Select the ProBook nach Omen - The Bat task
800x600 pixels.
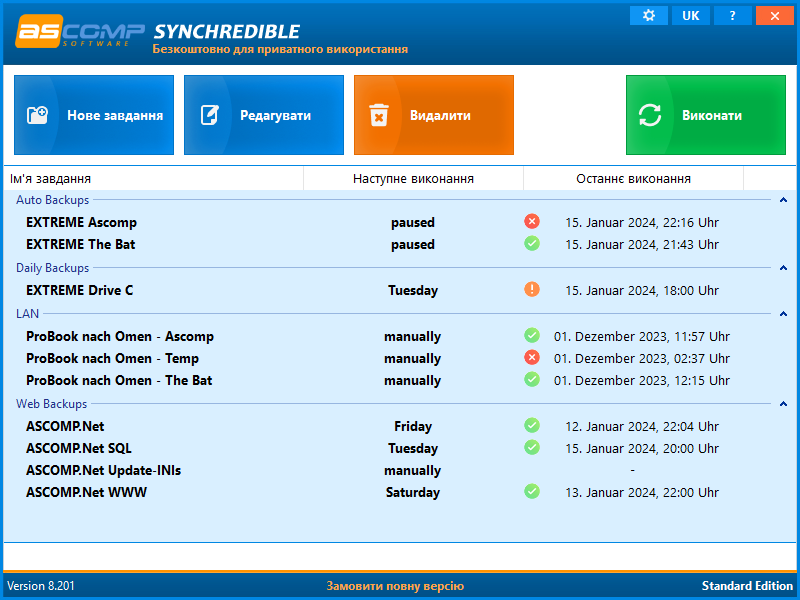(119, 381)
